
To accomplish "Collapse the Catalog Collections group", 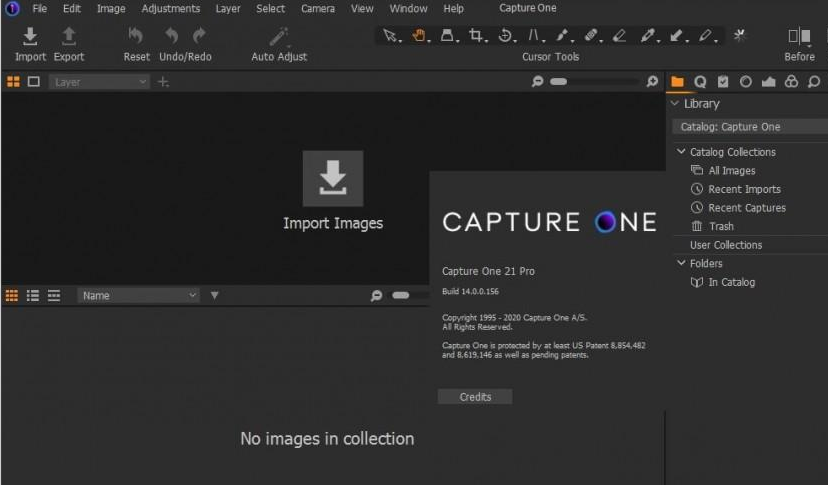I will pos(681,152).
